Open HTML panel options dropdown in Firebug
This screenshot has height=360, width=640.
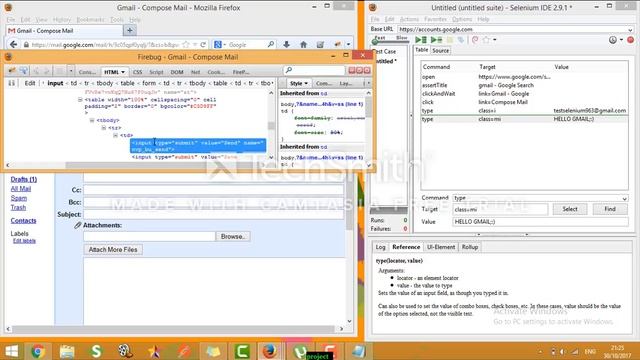[123, 72]
